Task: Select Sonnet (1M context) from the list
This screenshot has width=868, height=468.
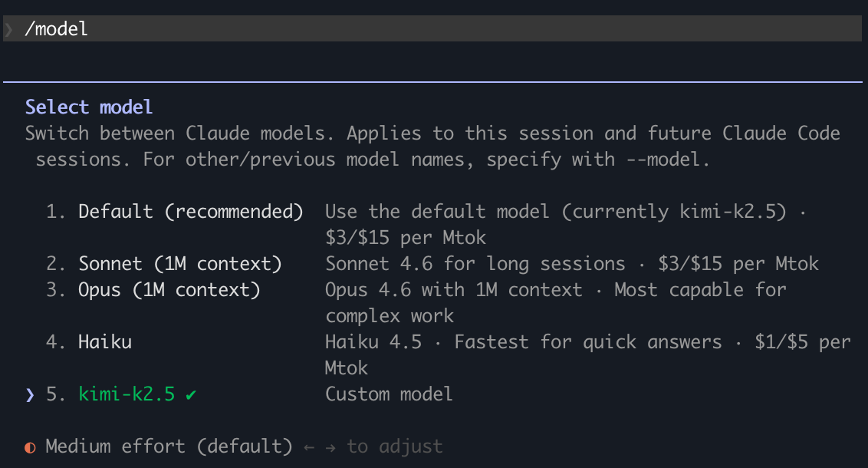Action: pos(179,264)
